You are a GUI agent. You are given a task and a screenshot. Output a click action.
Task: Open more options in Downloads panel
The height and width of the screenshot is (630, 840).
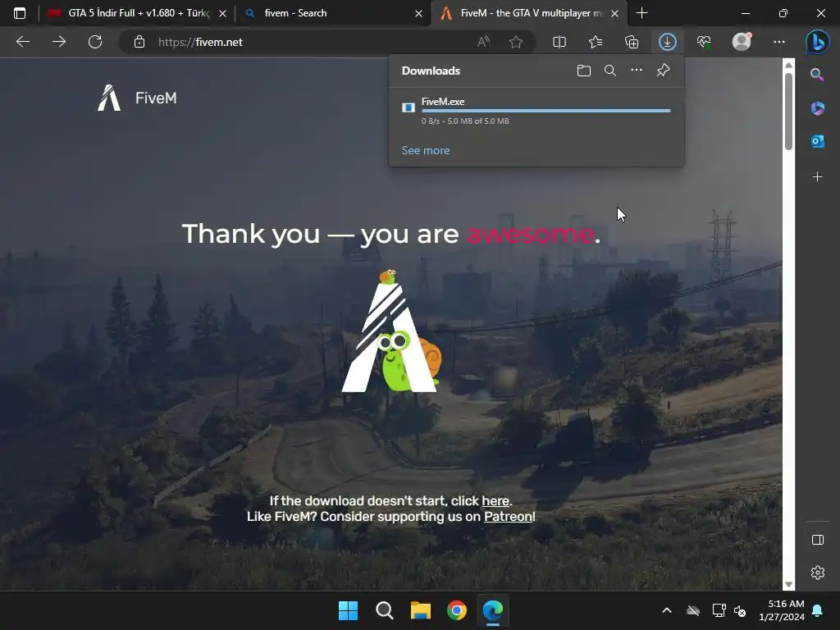pyautogui.click(x=637, y=71)
